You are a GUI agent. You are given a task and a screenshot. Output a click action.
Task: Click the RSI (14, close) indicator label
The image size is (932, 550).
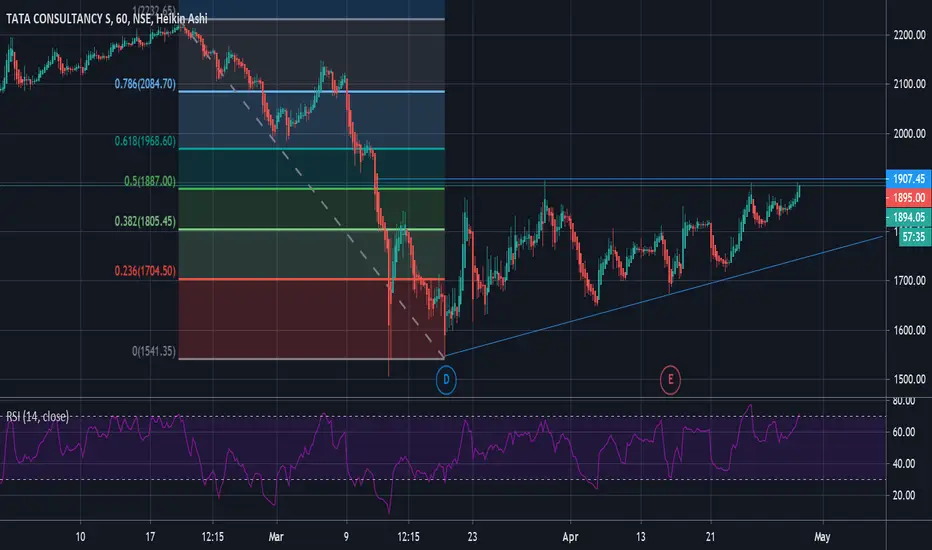click(37, 416)
